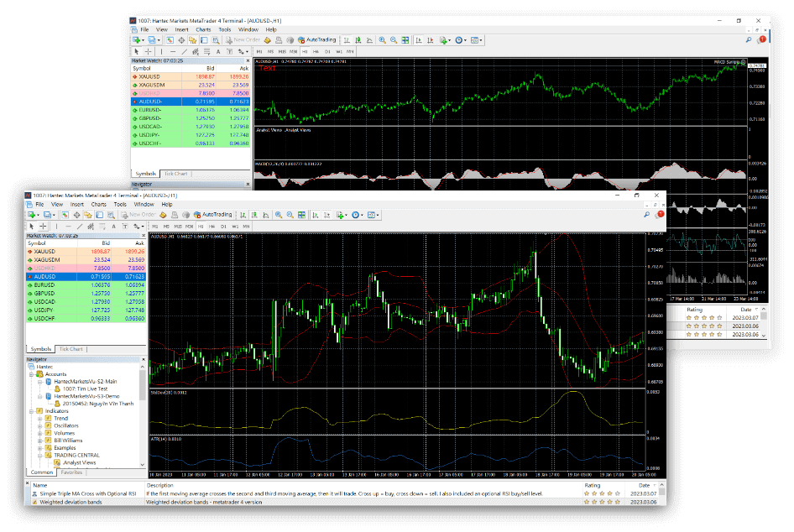Select the Trendline drawing tool
794x532 pixels.
point(78,229)
